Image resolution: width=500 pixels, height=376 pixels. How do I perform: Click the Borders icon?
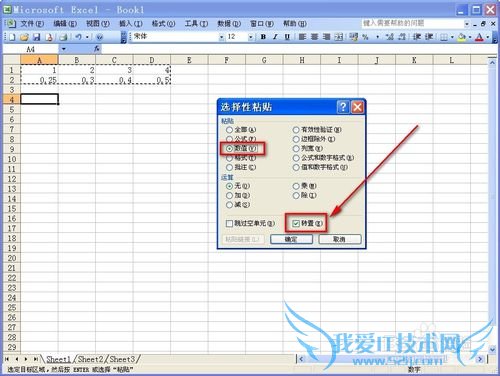[x=444, y=37]
